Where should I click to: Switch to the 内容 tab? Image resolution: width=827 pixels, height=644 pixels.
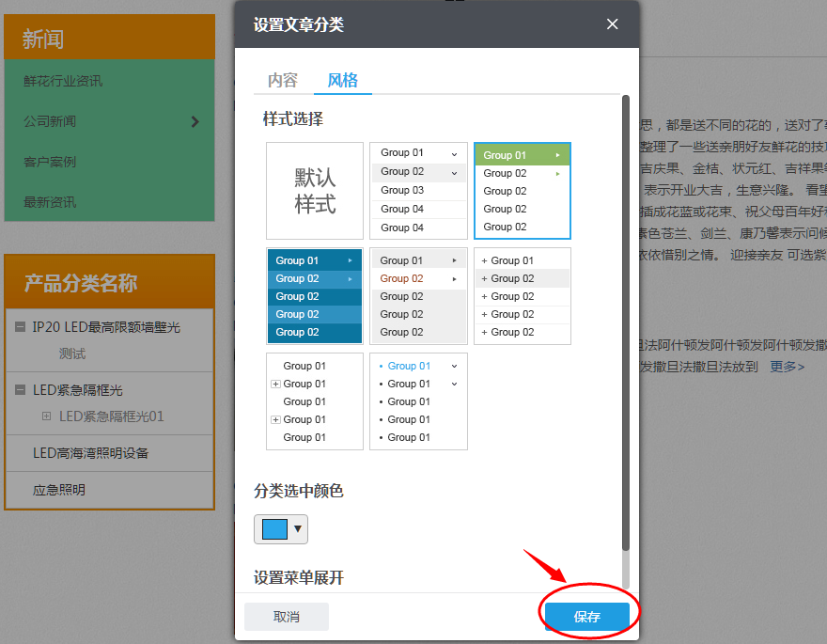(283, 80)
